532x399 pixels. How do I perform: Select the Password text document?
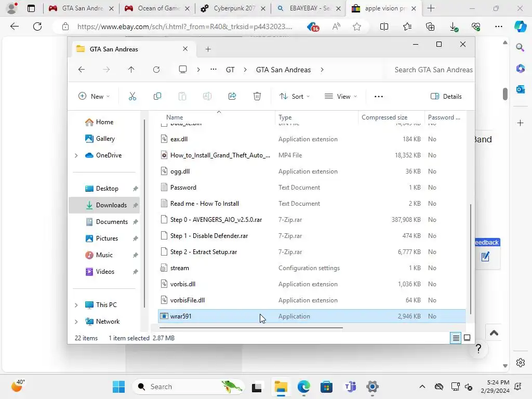(x=312, y=188)
